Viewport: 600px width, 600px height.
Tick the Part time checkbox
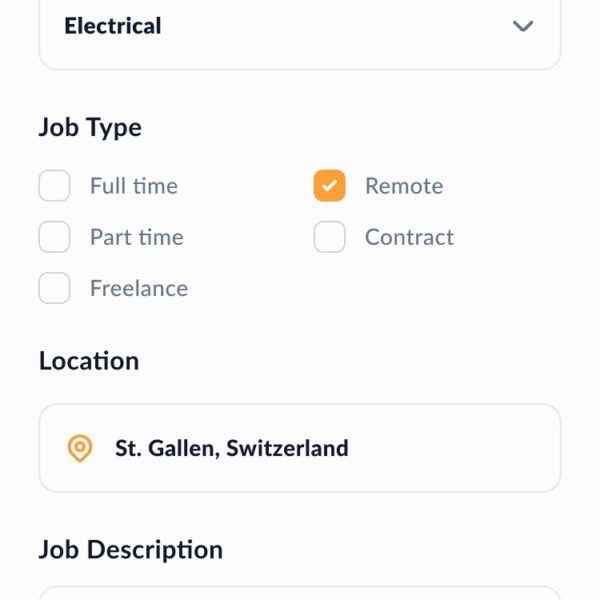[54, 237]
